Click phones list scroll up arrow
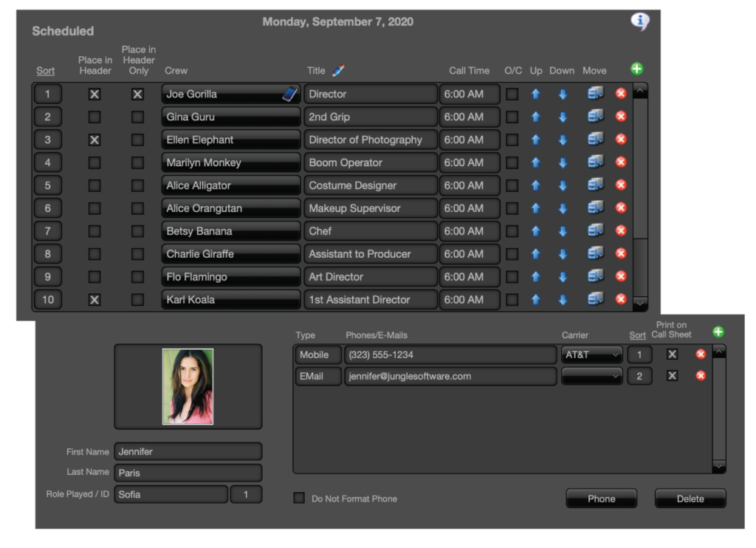 tap(719, 352)
